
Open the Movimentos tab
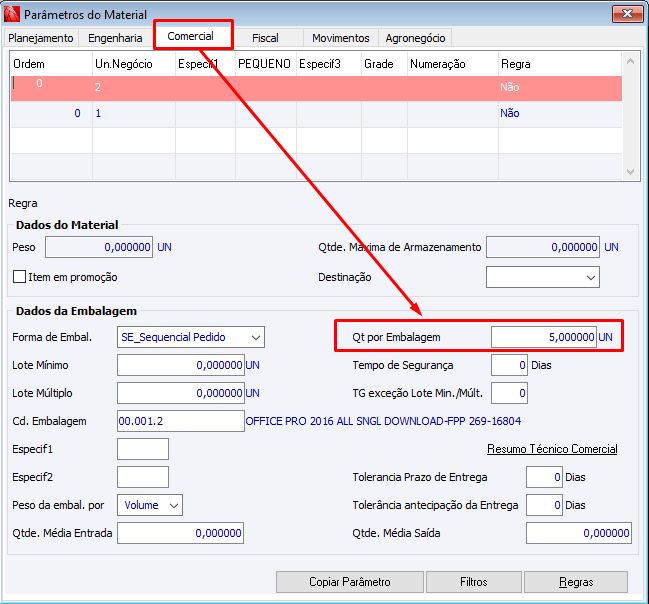pos(341,38)
